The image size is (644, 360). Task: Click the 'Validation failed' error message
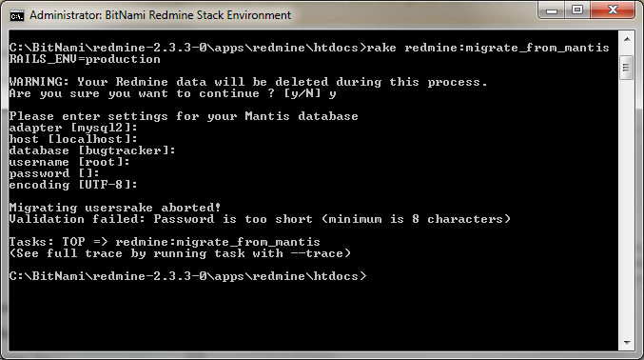point(260,219)
